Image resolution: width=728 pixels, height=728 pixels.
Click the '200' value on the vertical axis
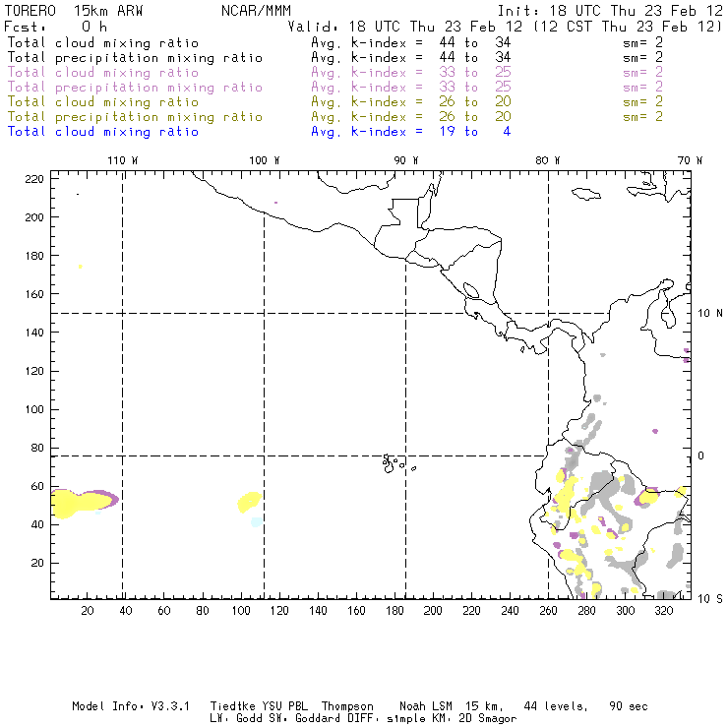tap(34, 217)
